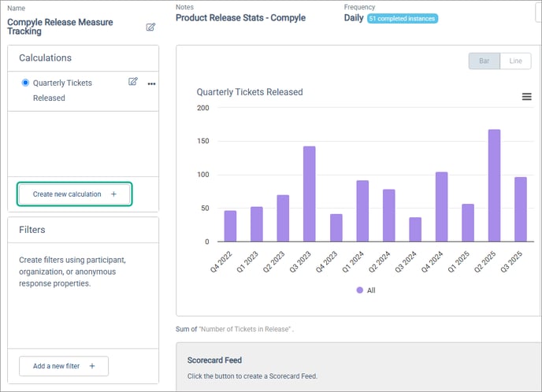Click Add a new filter button
This screenshot has height=392, width=542.
click(x=64, y=366)
